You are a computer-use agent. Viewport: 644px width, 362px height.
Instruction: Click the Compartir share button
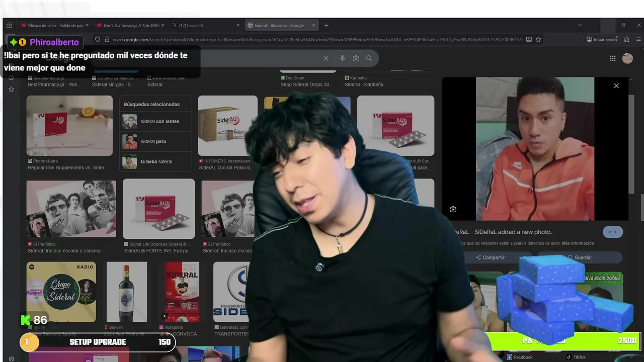click(x=490, y=257)
